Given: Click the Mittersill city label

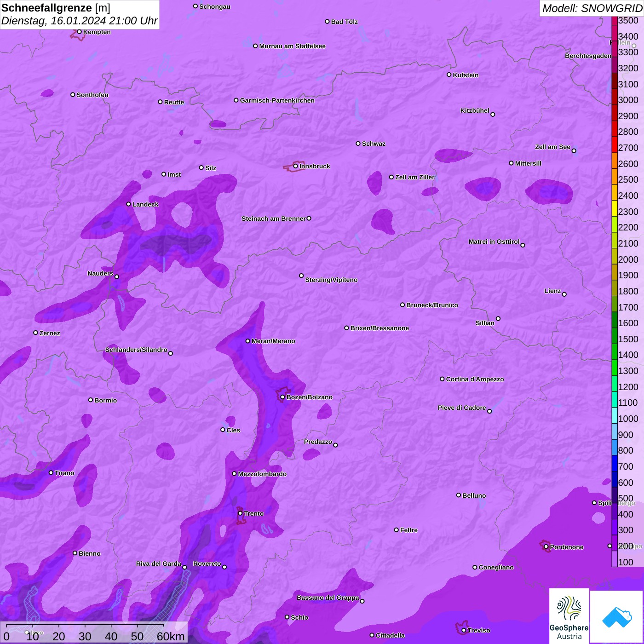Looking at the screenshot, I should tap(528, 163).
